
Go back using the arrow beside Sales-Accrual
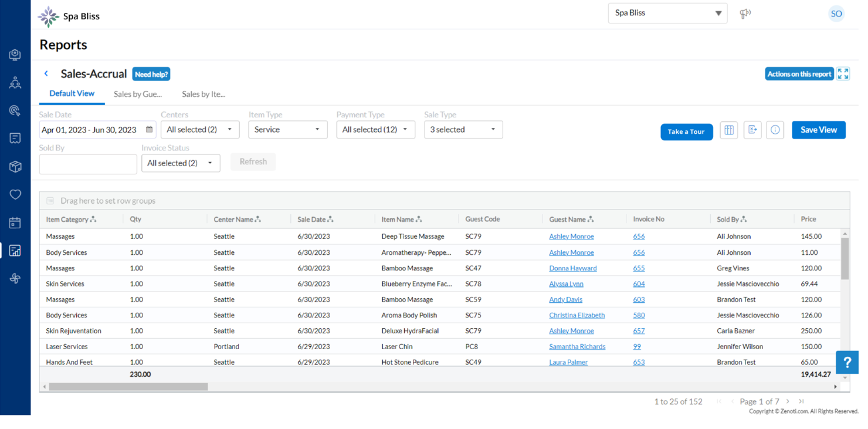[46, 73]
